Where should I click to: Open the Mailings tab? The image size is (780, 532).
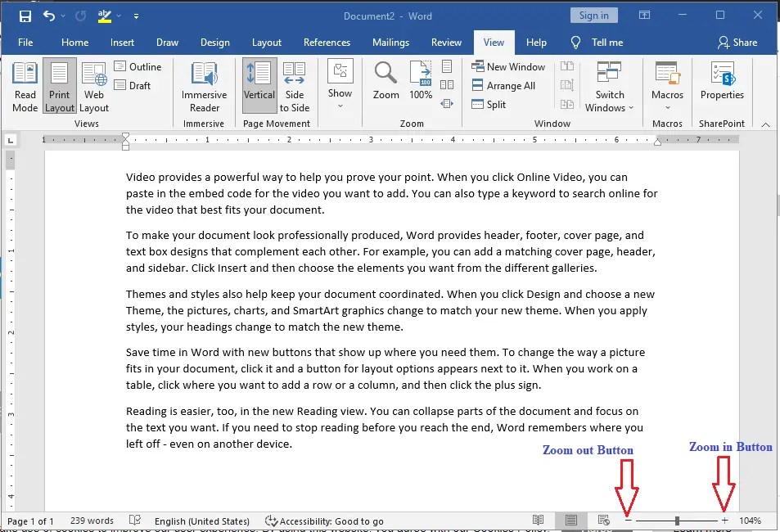click(390, 43)
